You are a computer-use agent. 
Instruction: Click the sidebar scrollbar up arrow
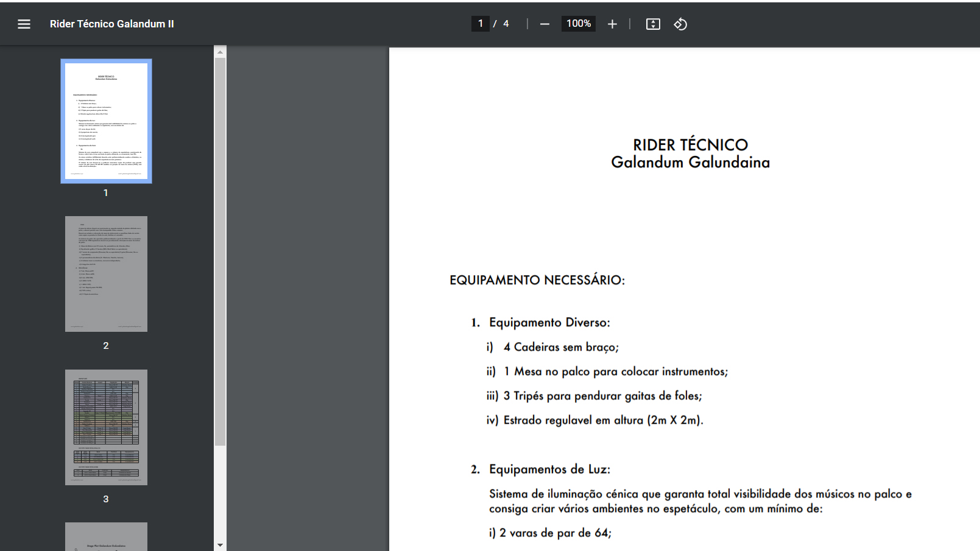220,52
